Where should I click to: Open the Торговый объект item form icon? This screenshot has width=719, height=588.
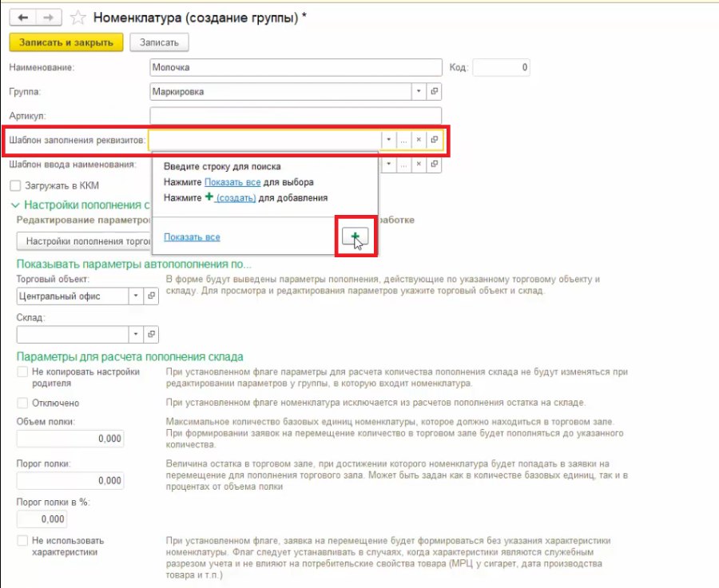tap(151, 296)
